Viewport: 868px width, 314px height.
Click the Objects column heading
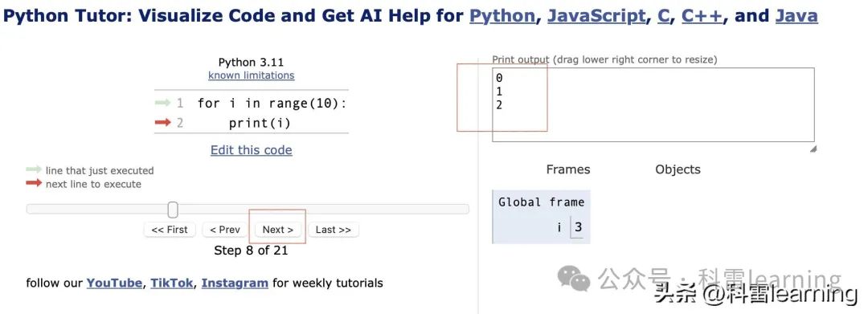tap(678, 169)
